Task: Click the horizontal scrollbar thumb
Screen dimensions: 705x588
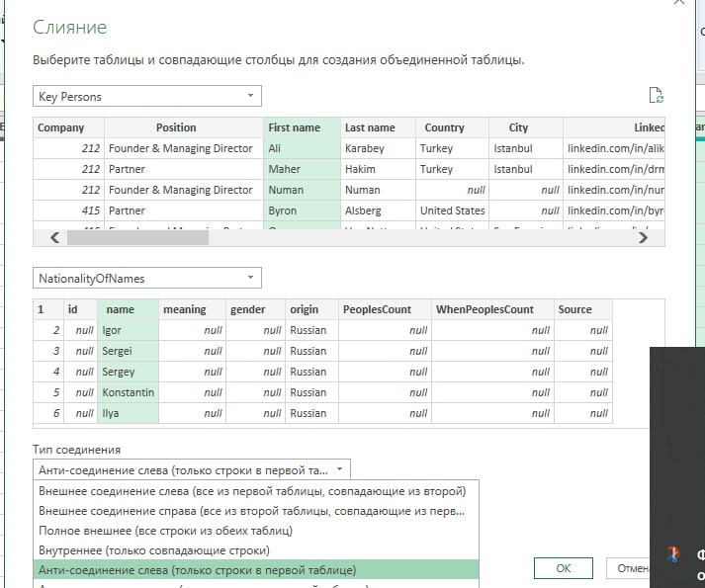Action: point(137,237)
